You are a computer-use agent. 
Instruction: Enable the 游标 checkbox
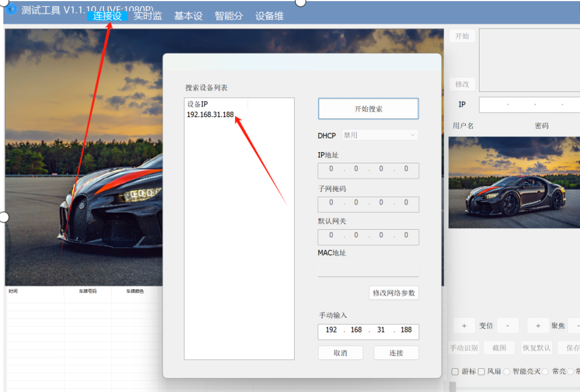click(455, 372)
